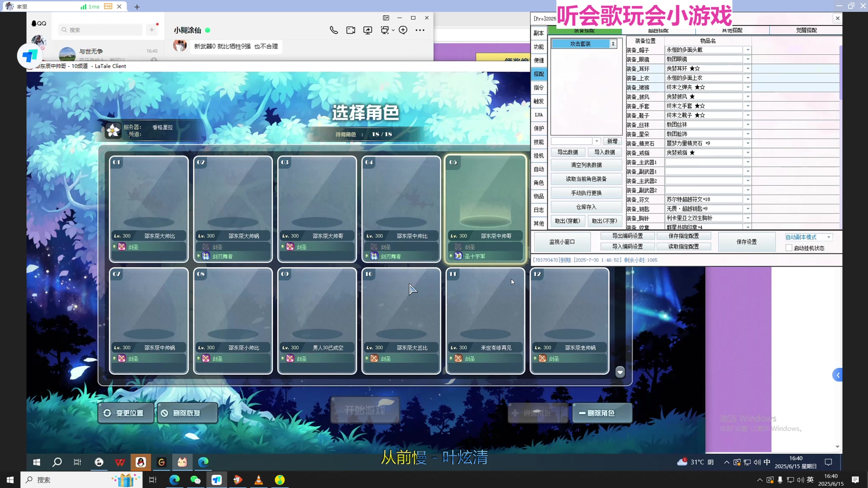
Task: Open the QQ penguin icon in remote taskbar
Action: 141,462
